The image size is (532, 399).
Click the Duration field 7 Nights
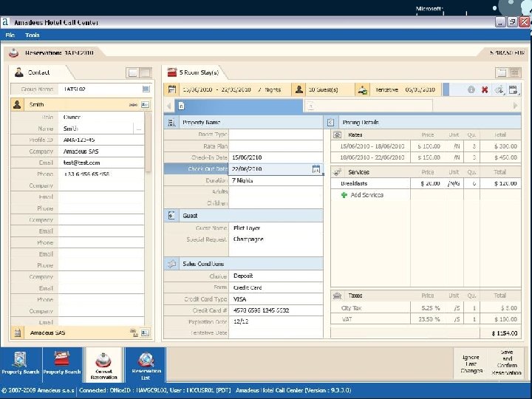pyautogui.click(x=276, y=180)
